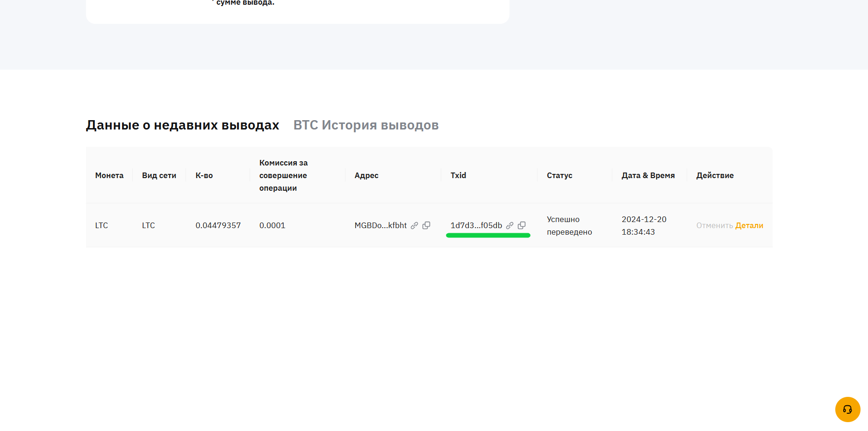Screen dimensions: 868x431
Task: Click the greyed-out 'Отменить' action
Action: tap(714, 225)
